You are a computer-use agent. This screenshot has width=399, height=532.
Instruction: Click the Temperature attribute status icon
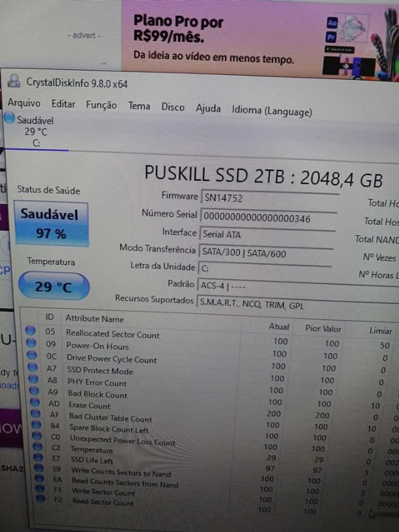click(38, 446)
